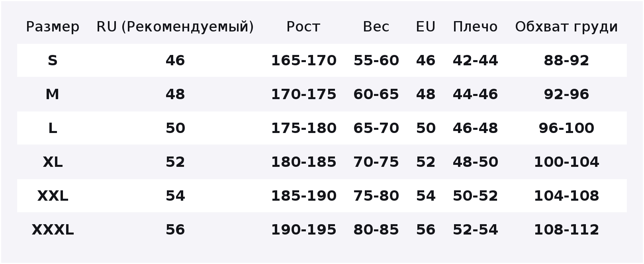Click weight value 80-85
Screen dimensions: 644x264
[376, 230]
